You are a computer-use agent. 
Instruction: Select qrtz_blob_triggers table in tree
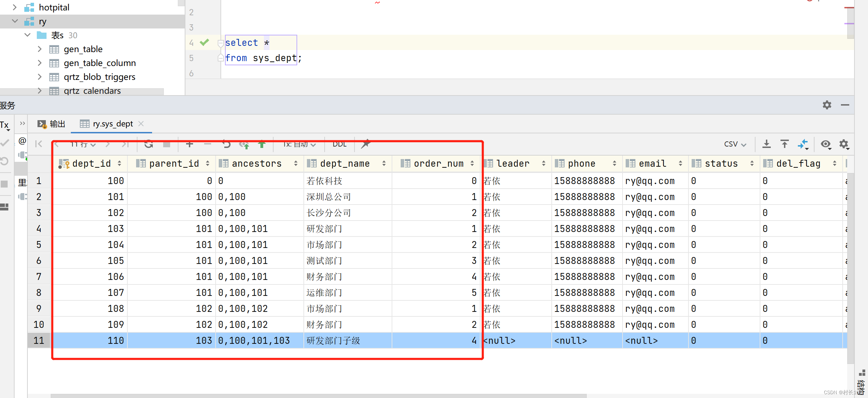pos(99,77)
